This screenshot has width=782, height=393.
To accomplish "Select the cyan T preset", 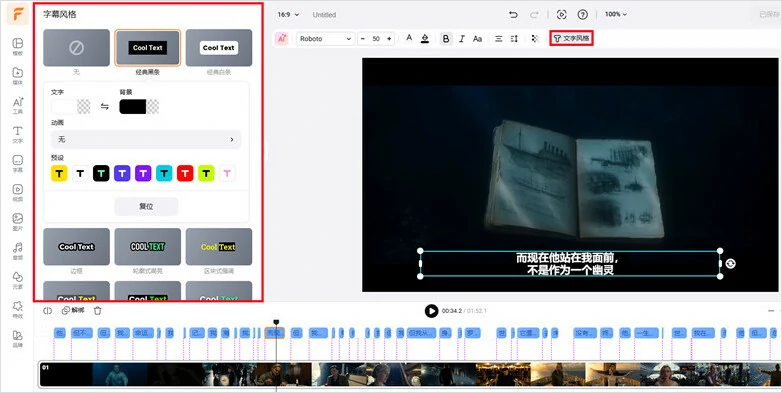I will point(164,173).
